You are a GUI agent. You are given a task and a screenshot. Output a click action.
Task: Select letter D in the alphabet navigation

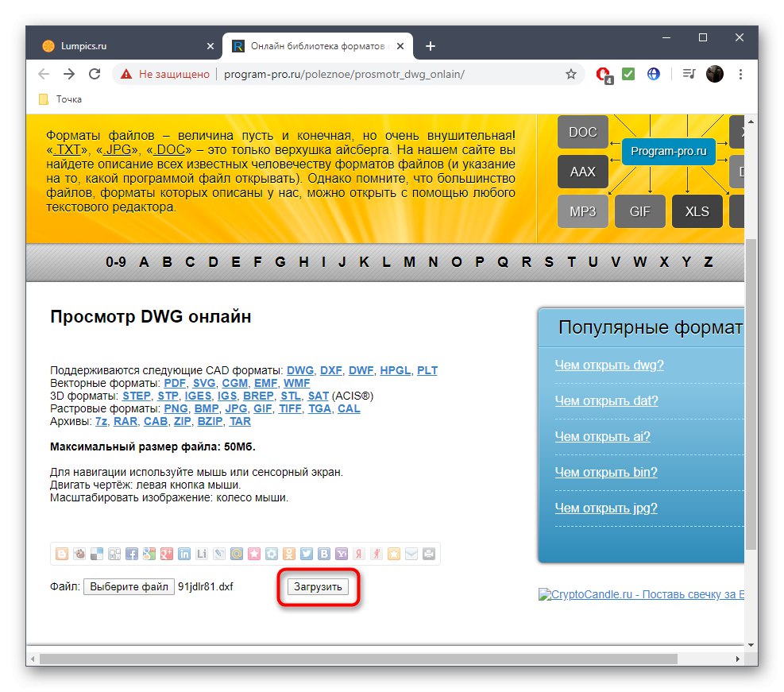click(x=213, y=261)
